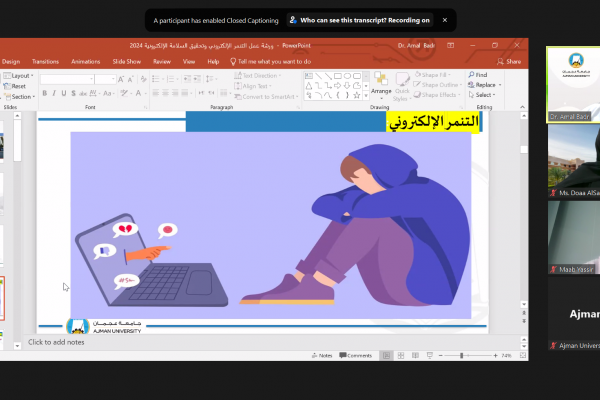This screenshot has width=600, height=400.
Task: Select the Text Box shape icon
Action: pos(309,76)
